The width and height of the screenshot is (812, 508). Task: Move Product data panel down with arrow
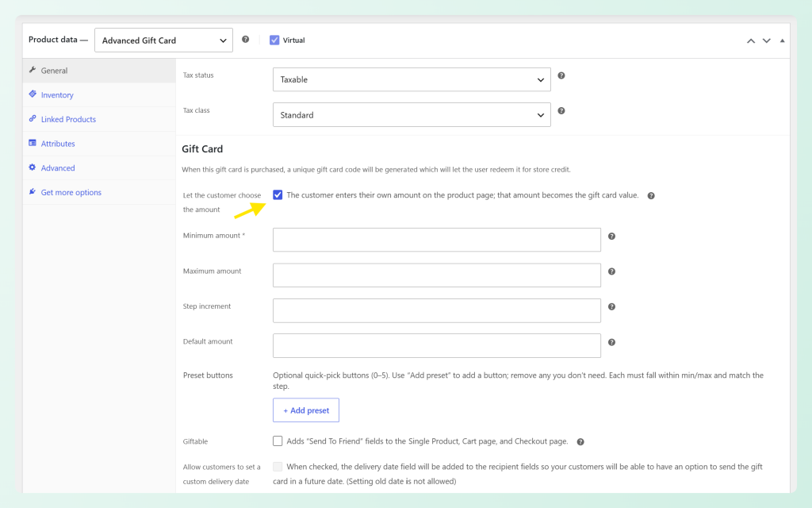767,40
